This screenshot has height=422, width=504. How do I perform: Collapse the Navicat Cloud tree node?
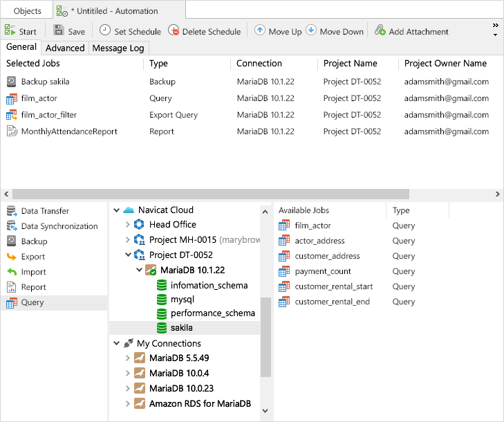point(116,210)
